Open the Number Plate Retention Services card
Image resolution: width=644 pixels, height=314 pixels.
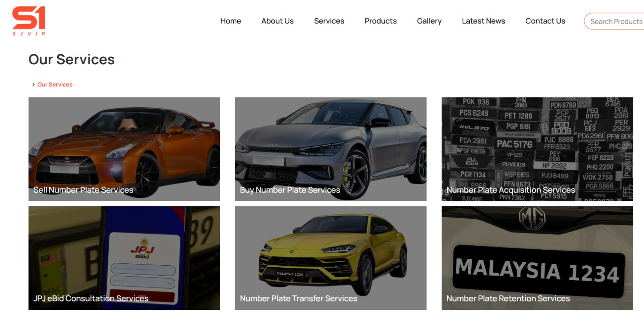tap(537, 258)
